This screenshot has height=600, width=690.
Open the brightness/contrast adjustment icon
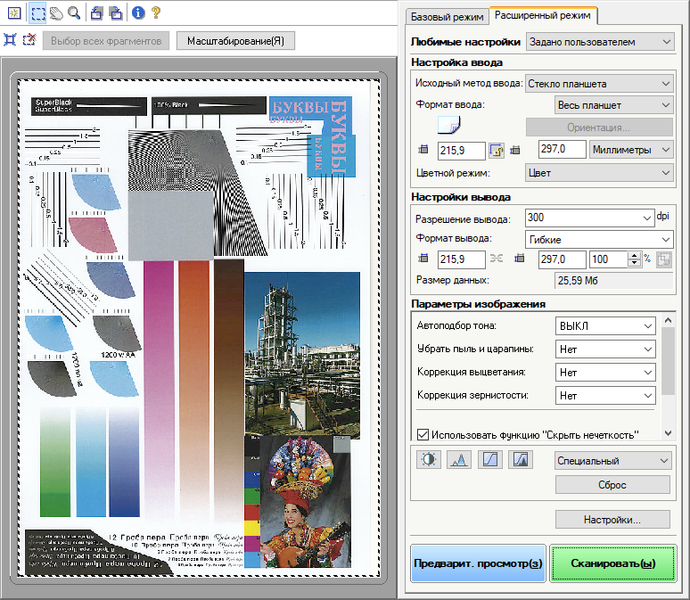[x=429, y=460]
